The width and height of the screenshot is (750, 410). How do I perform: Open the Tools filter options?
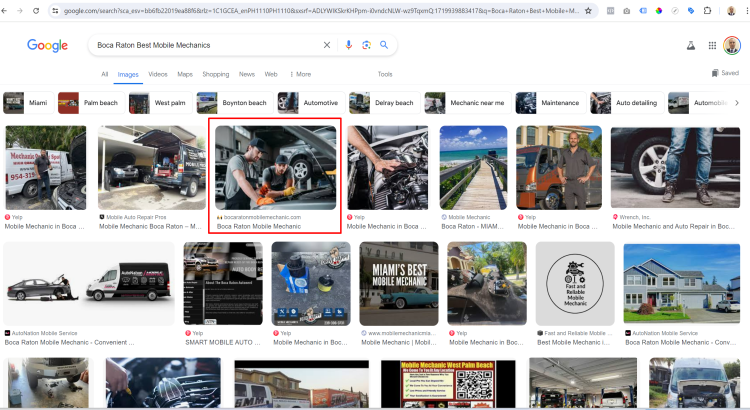click(385, 74)
